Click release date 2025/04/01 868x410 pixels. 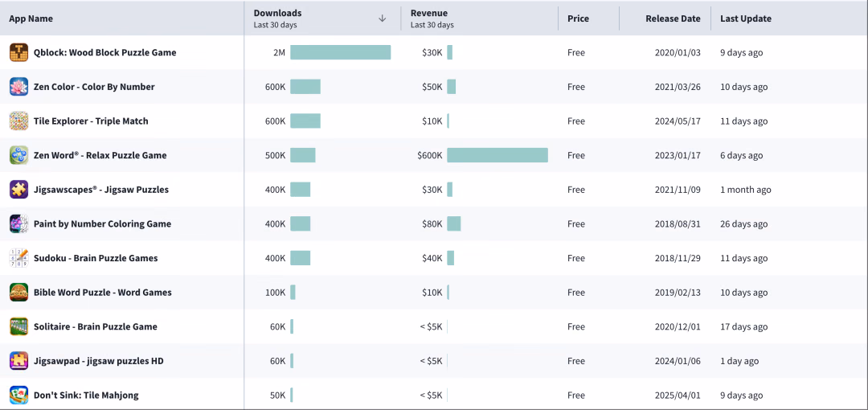678,395
